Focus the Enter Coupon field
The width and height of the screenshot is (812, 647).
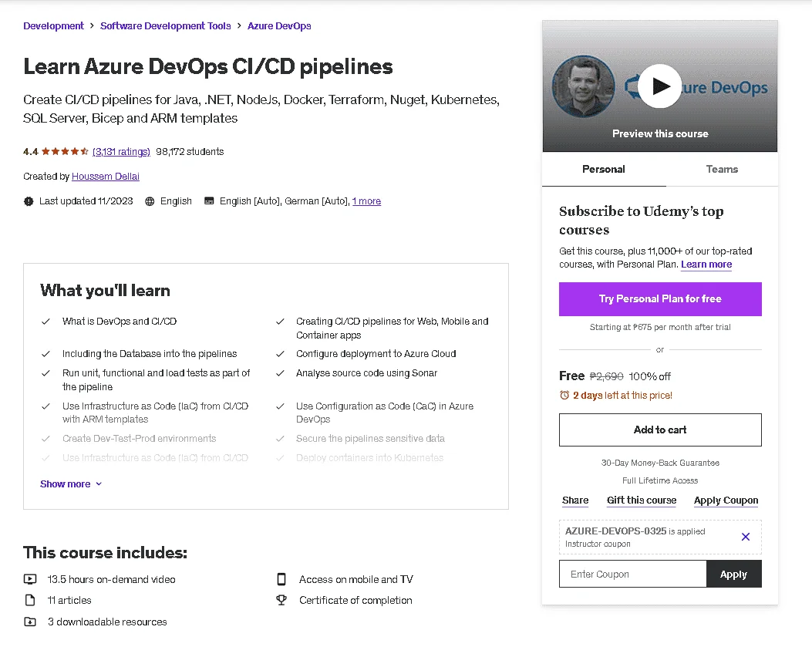(633, 574)
